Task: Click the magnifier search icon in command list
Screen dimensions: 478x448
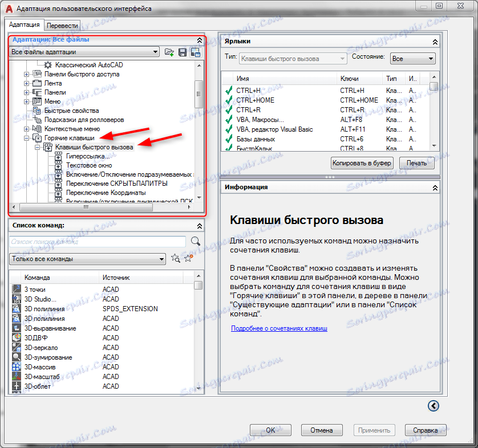Action: 196,241
